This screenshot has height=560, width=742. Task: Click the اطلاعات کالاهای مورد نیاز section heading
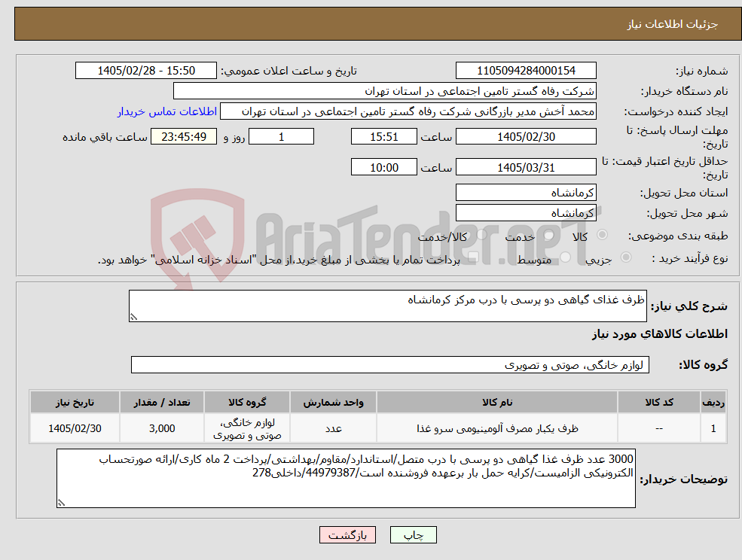click(x=660, y=334)
